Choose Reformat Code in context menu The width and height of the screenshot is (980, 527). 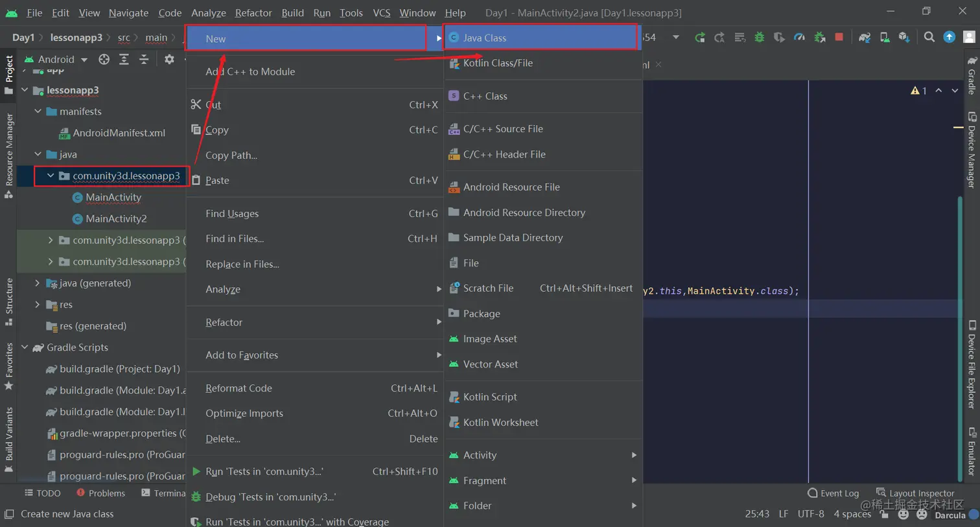click(315, 388)
